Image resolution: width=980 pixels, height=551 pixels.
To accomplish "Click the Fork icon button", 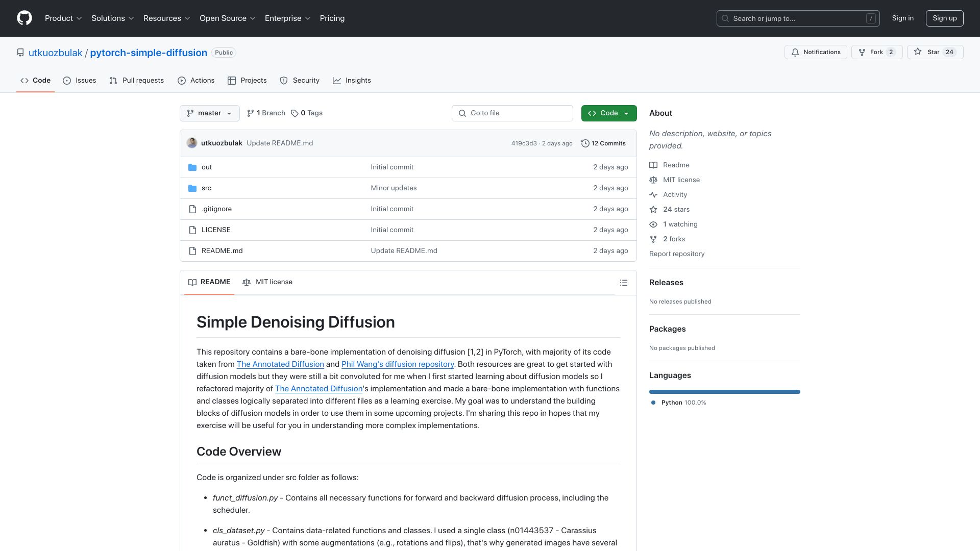I will (862, 52).
